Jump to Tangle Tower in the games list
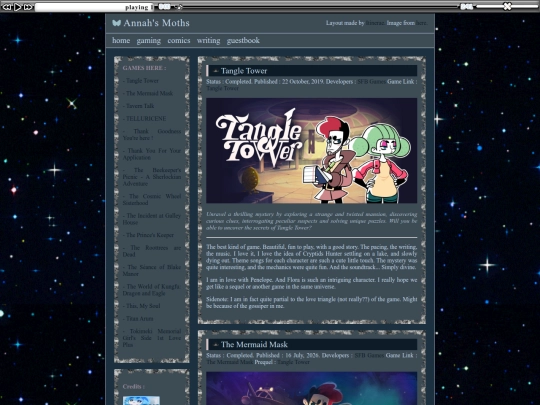Image resolution: width=540 pixels, height=405 pixels. pos(142,81)
